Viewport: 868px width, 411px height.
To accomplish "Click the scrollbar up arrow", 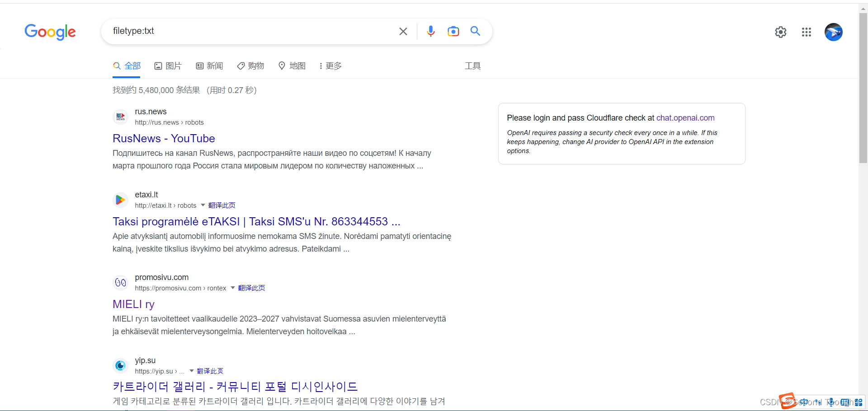I will (x=863, y=8).
